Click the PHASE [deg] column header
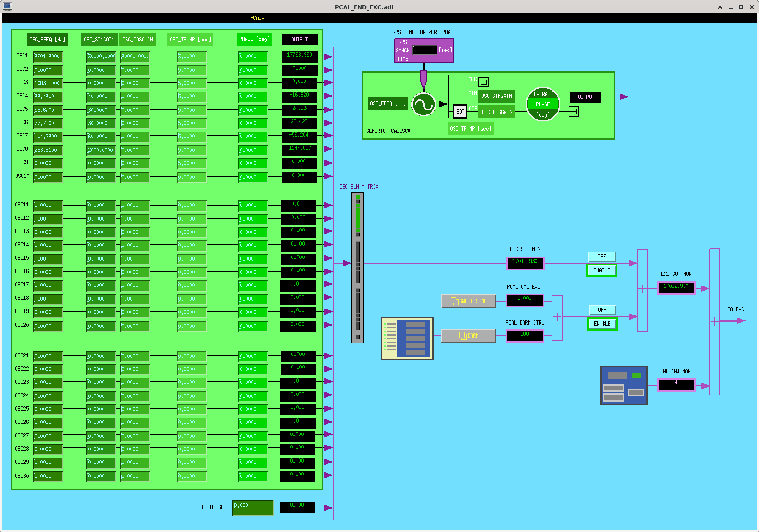Viewport: 759px width, 532px height. tap(254, 39)
